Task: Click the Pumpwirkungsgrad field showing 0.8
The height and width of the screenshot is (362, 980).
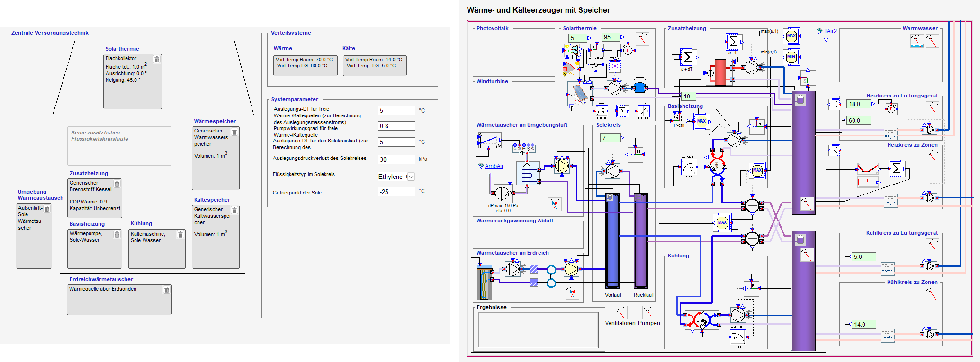Action: coord(396,126)
